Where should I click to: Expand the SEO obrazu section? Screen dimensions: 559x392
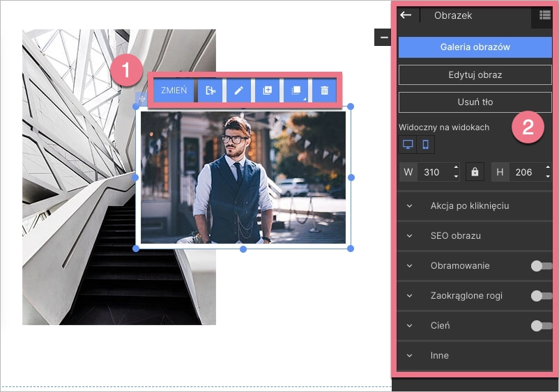[456, 236]
